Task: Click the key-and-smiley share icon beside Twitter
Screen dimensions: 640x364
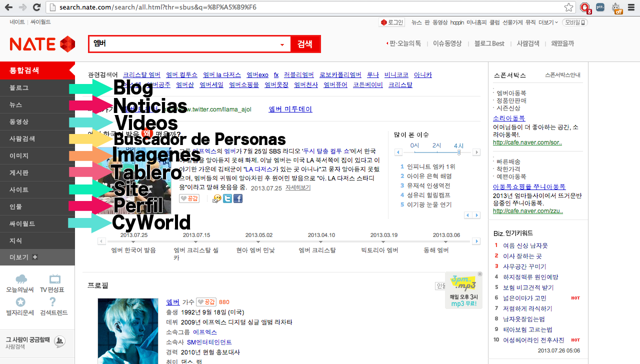Action: [x=217, y=198]
